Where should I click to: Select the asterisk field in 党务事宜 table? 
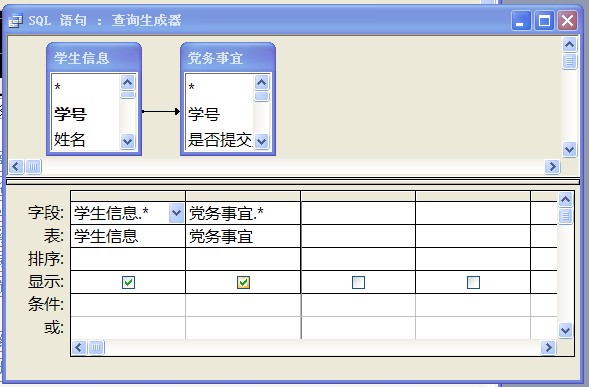[192, 88]
